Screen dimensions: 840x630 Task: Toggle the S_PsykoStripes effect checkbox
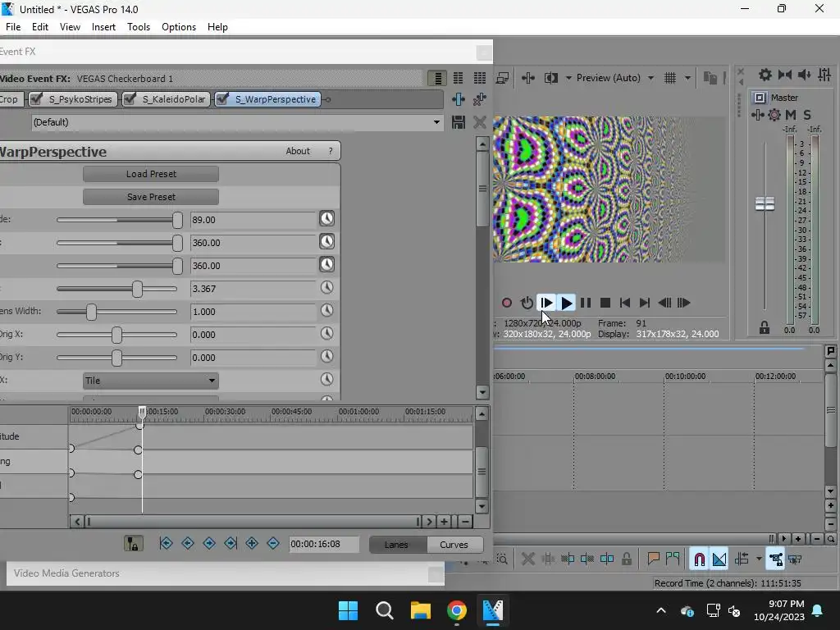click(x=36, y=99)
